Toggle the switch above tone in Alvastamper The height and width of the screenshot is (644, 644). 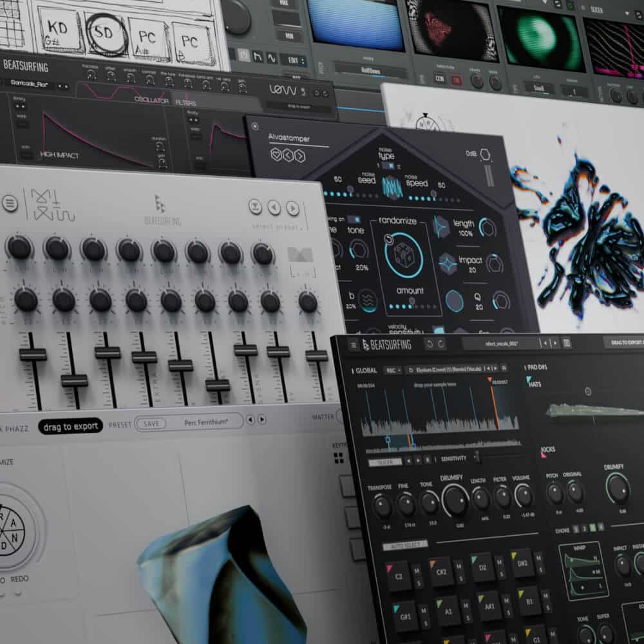click(x=354, y=220)
